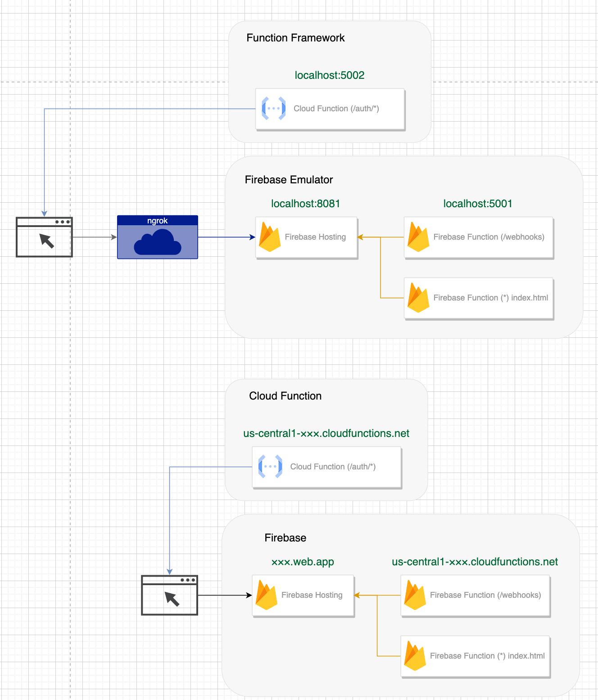Select Cloud Function icon under us-central1-xxx.cloudfunctions.net
Image resolution: width=598 pixels, height=700 pixels.
coord(270,467)
